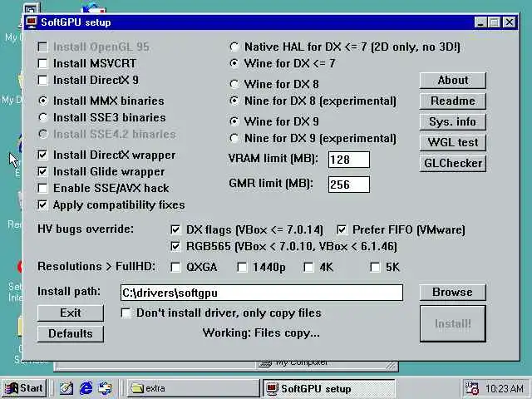Image resolution: width=532 pixels, height=399 pixels.
Task: Click the notepad quick launch icon
Action: pos(66,388)
